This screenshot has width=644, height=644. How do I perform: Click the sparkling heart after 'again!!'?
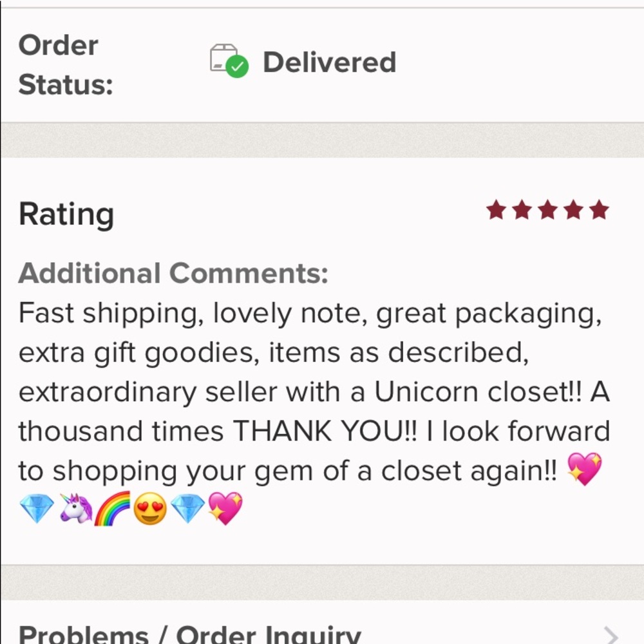[x=584, y=469]
